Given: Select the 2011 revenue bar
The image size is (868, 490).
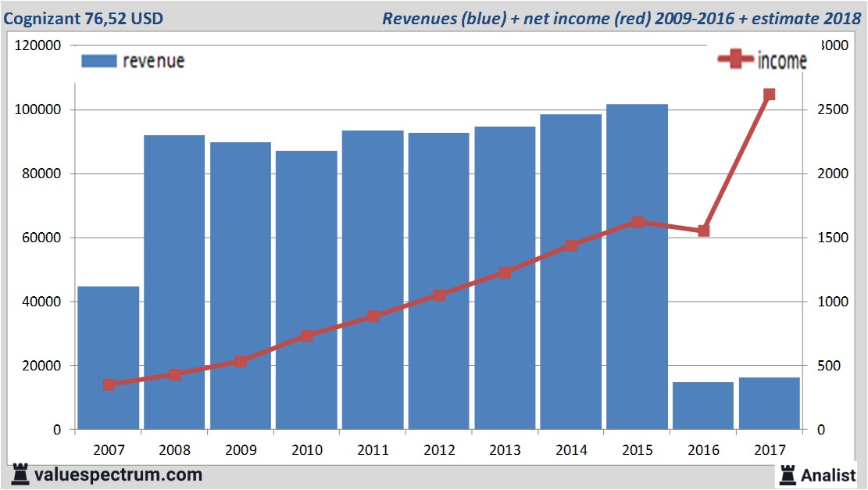Looking at the screenshot, I should [373, 280].
